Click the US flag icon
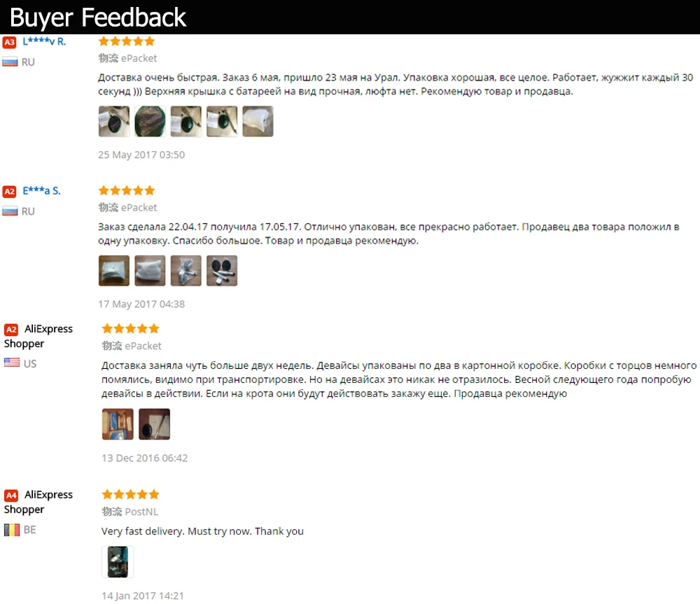This screenshot has height=604, width=700. tap(12, 363)
